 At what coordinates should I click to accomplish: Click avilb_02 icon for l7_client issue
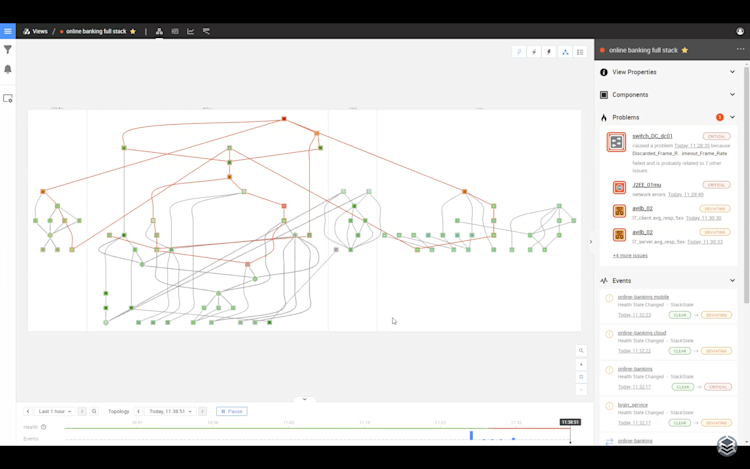619,211
